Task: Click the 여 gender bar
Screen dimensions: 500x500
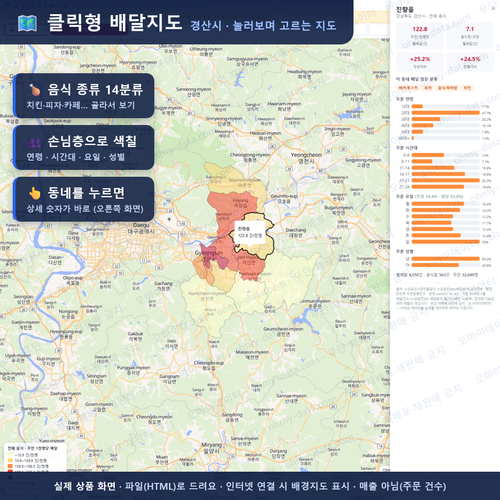Action: pos(435,265)
